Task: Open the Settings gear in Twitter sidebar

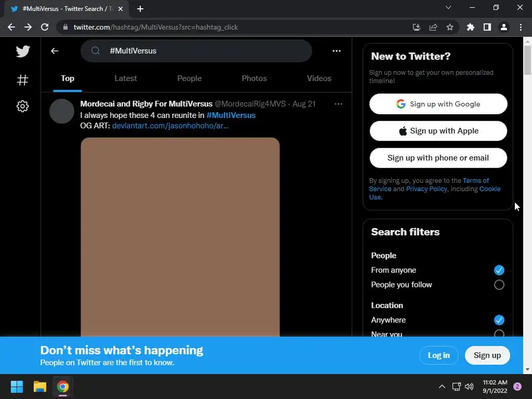Action: pos(22,106)
